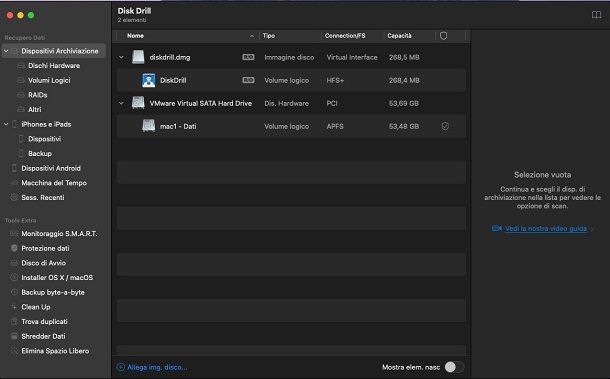The height and width of the screenshot is (379, 610).
Task: Click the Dispositivi Android phone icon
Action: [x=14, y=168]
